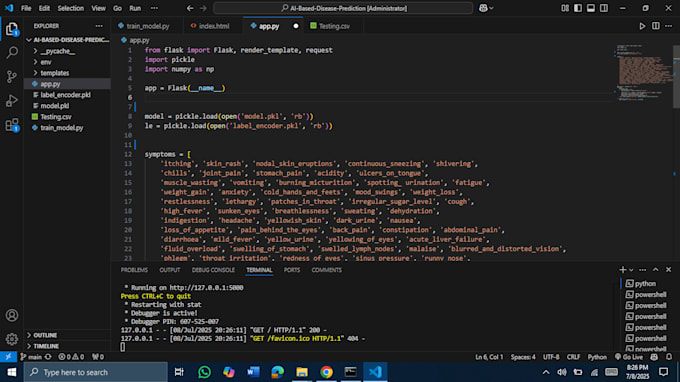Open terminal panel ellipsis actions
Image resolution: width=680 pixels, height=382 pixels.
(643, 270)
